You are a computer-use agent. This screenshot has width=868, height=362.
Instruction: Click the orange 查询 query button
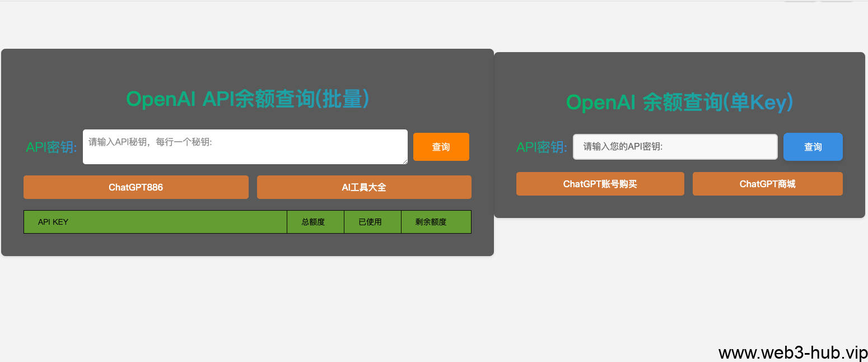tap(441, 146)
